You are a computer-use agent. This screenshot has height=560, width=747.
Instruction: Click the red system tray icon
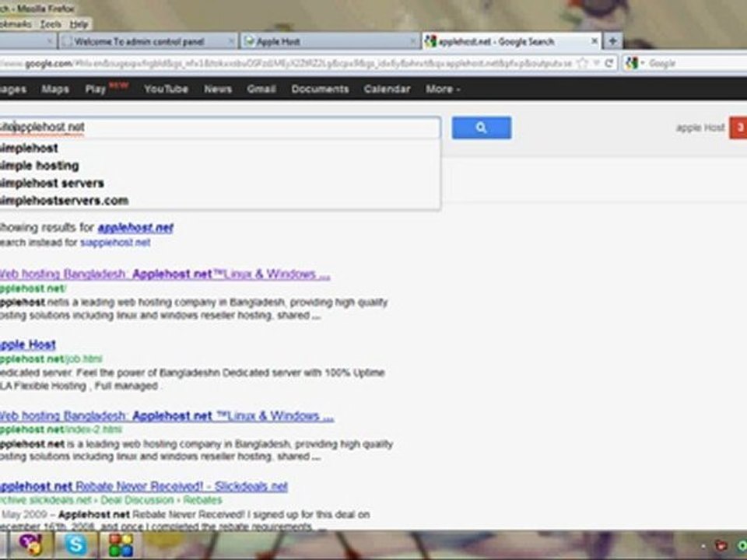pyautogui.click(x=721, y=546)
